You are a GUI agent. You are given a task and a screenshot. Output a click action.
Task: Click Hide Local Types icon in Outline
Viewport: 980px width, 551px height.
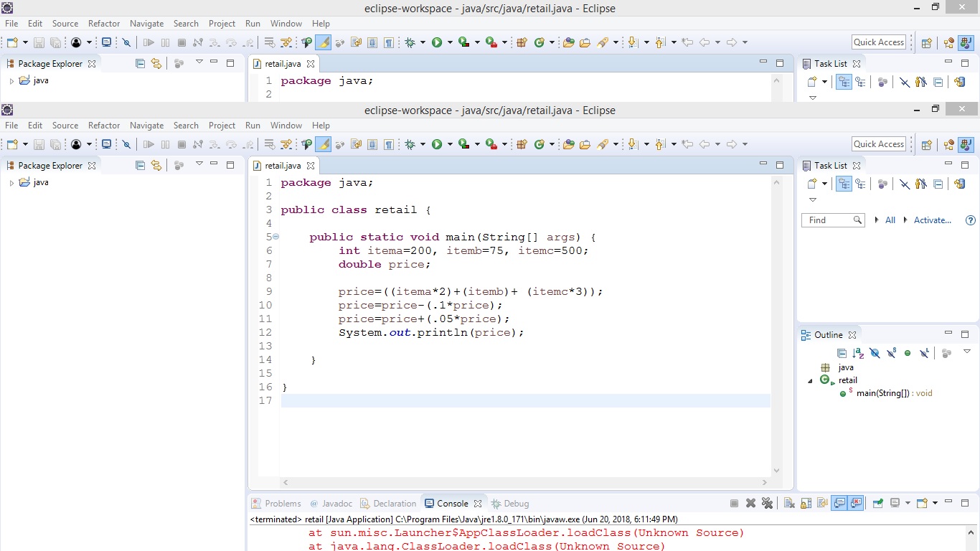[924, 353]
